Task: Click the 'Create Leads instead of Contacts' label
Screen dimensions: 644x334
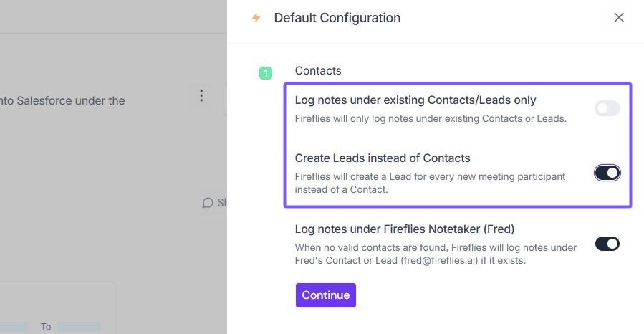Action: pos(382,158)
